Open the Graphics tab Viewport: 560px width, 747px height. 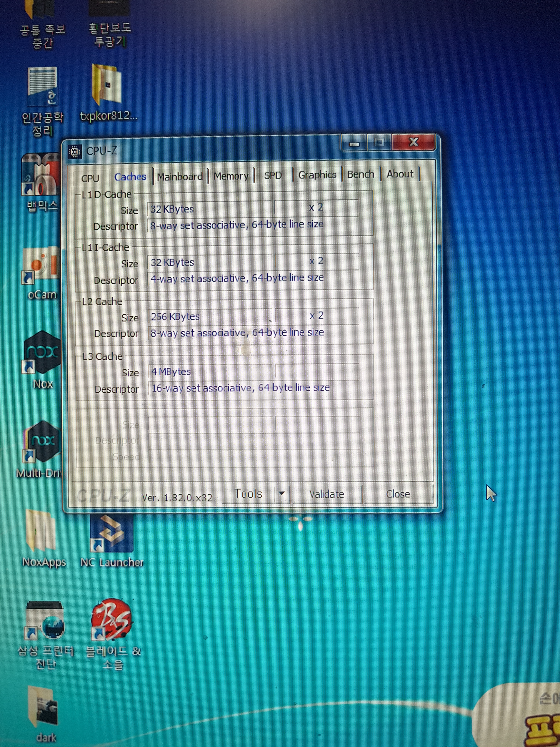click(317, 175)
